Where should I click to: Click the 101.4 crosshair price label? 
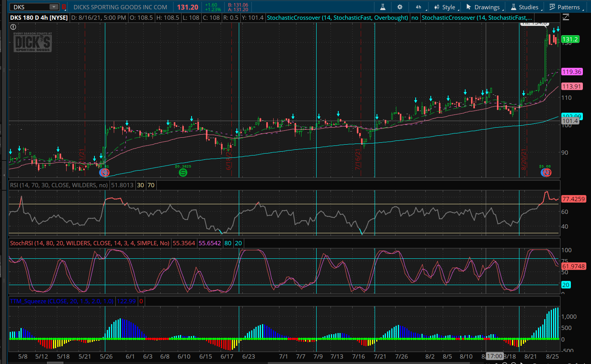tap(570, 121)
